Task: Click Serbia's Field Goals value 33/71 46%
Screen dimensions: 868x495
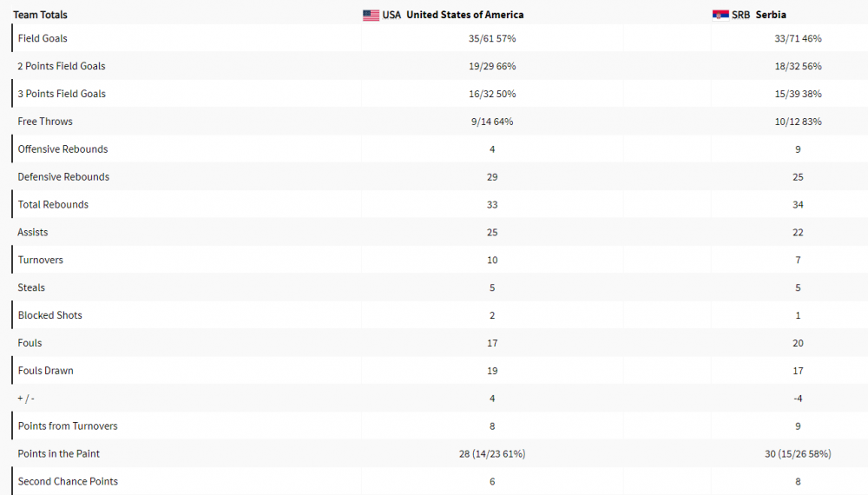Action: [x=798, y=38]
